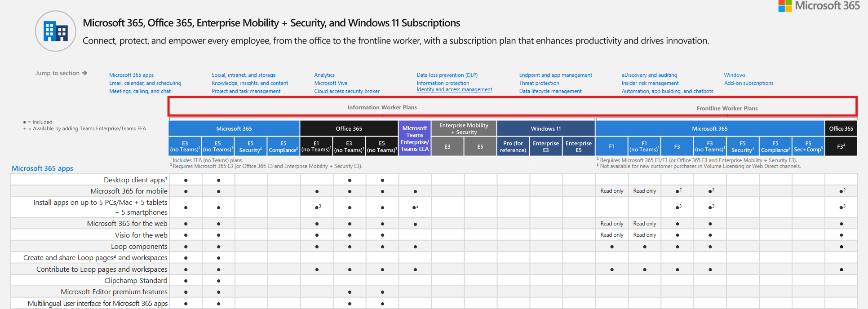868x309 pixels.
Task: Click 'Create and share Loop pages and workspaces'
Action: click(95, 258)
